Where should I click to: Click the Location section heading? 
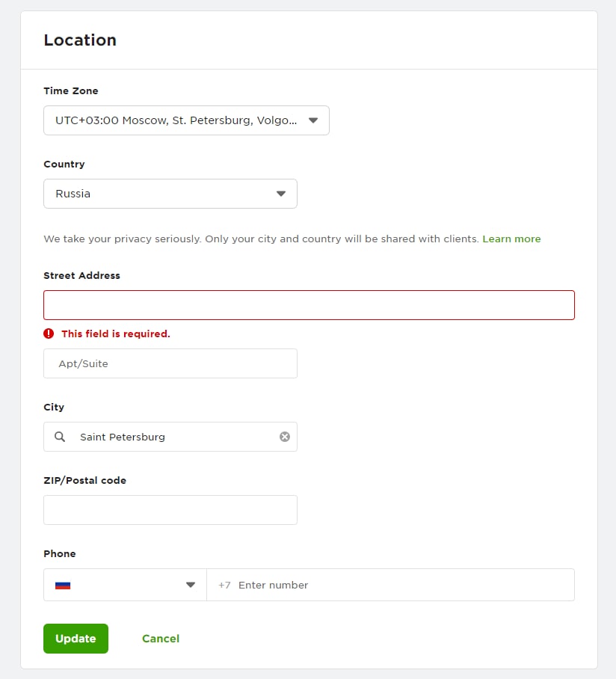[80, 40]
